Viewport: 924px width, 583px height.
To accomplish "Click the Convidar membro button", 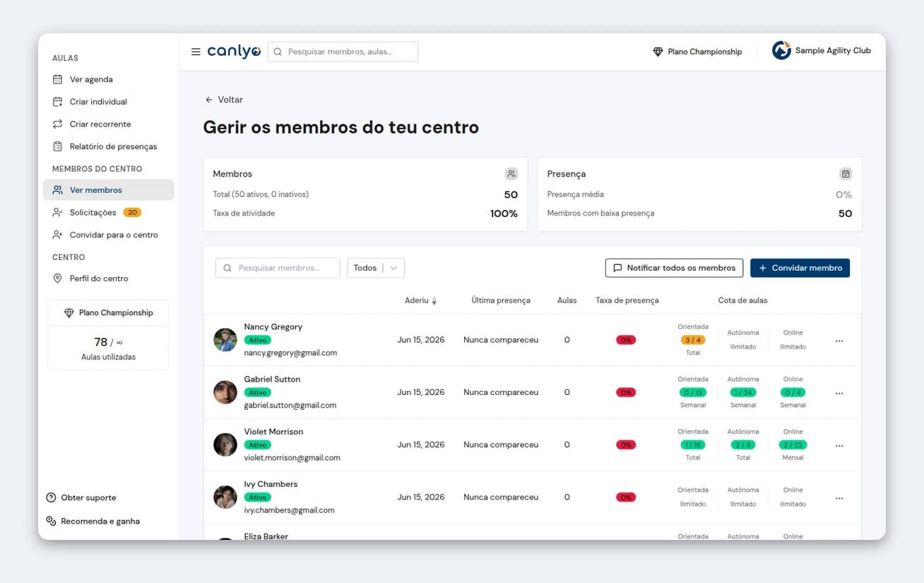I will point(800,268).
